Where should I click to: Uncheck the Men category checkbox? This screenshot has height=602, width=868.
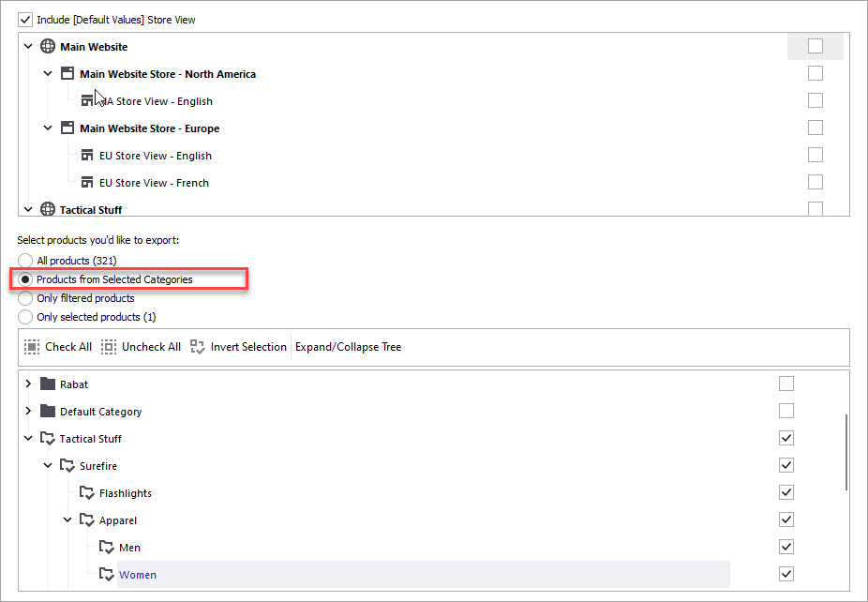tap(786, 546)
